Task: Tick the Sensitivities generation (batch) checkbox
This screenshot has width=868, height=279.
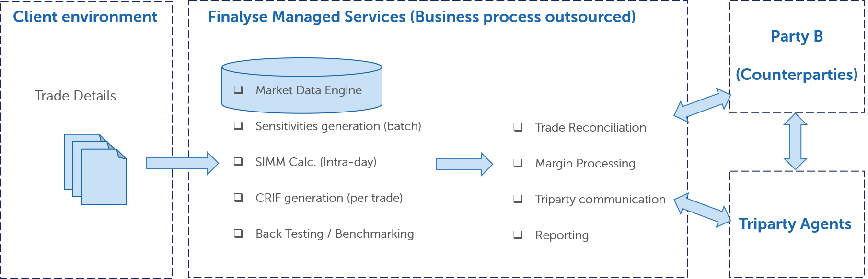Action: (238, 126)
